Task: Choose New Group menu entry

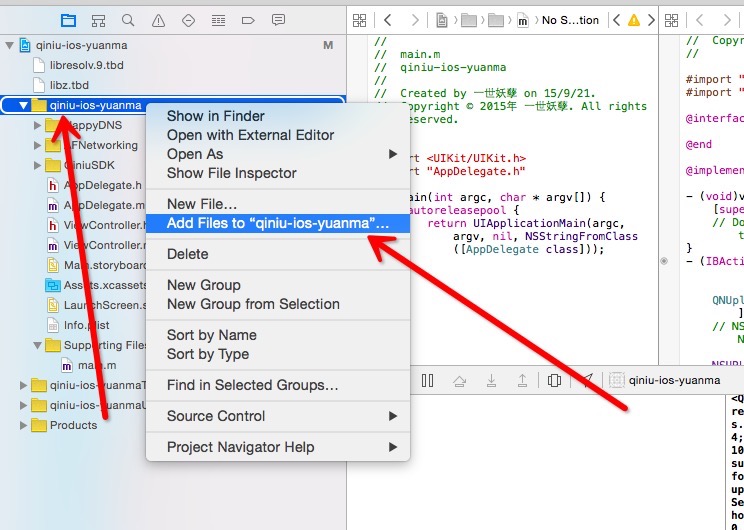Action: point(278,285)
